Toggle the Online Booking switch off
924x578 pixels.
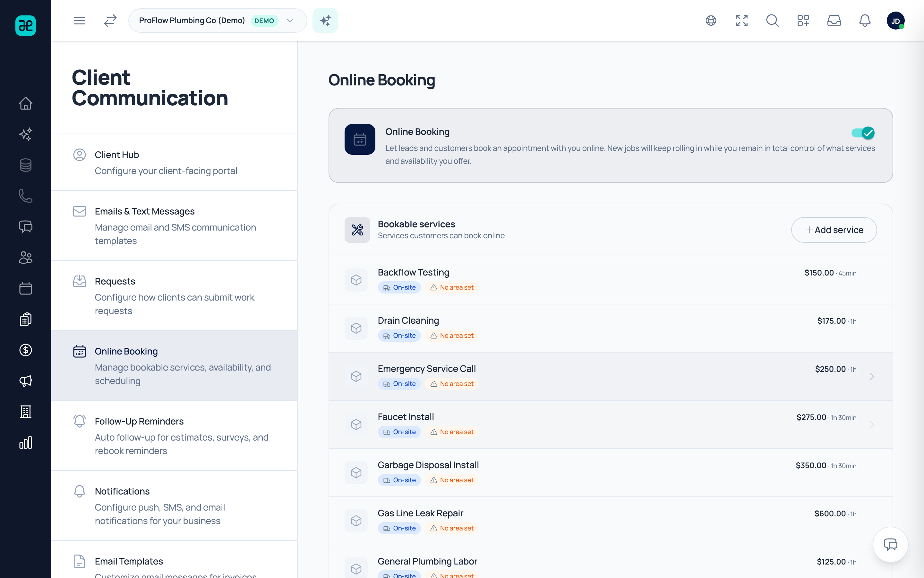[x=863, y=133]
